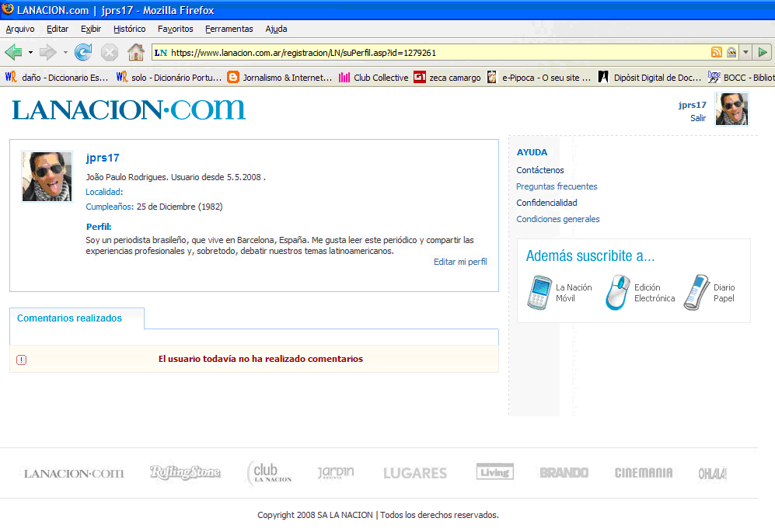Viewport: 775px width, 532px height.
Task: Open the Jardín footer logo
Action: (336, 473)
